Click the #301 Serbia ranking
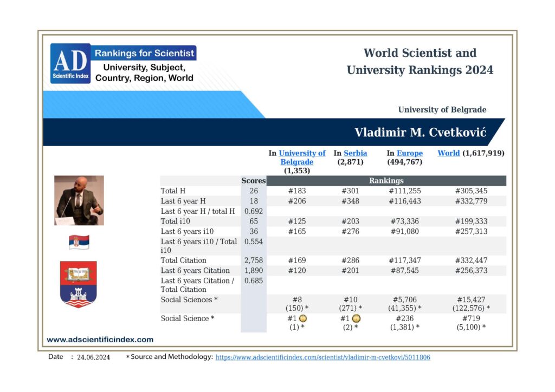The height and width of the screenshot is (392, 555). pyautogui.click(x=351, y=191)
